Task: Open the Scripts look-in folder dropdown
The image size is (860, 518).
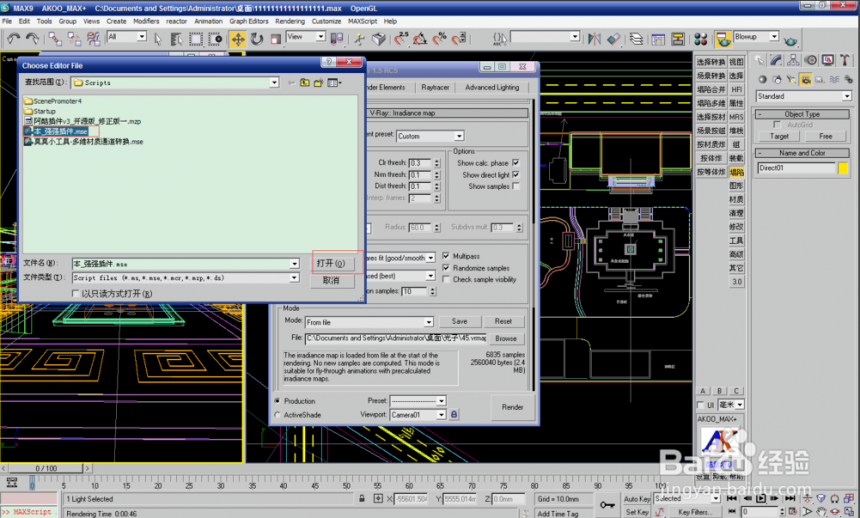Action: click(x=274, y=82)
